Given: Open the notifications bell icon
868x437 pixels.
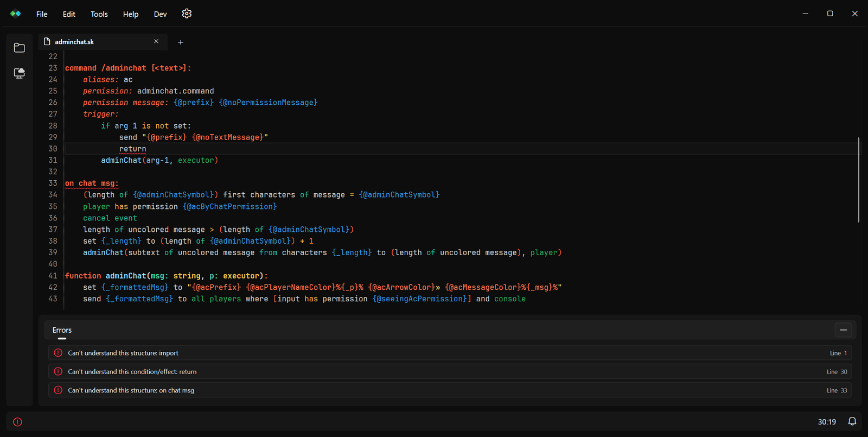Looking at the screenshot, I should pyautogui.click(x=852, y=421).
